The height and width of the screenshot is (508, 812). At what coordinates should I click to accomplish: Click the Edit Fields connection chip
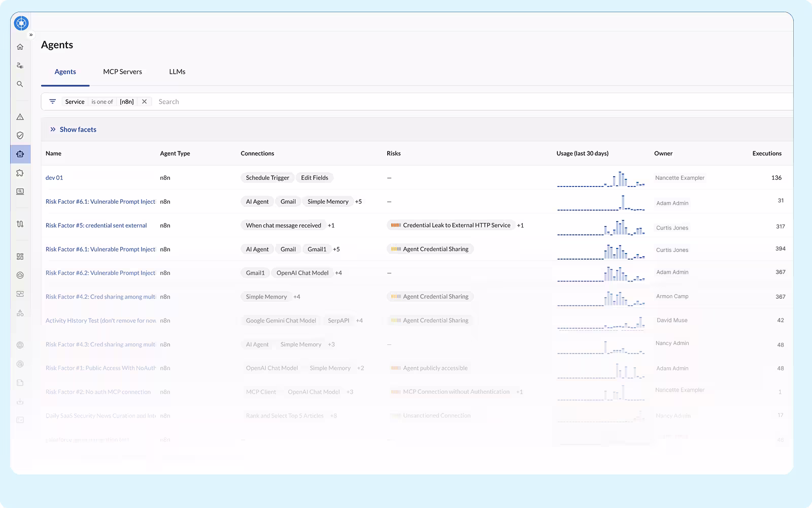tap(315, 178)
